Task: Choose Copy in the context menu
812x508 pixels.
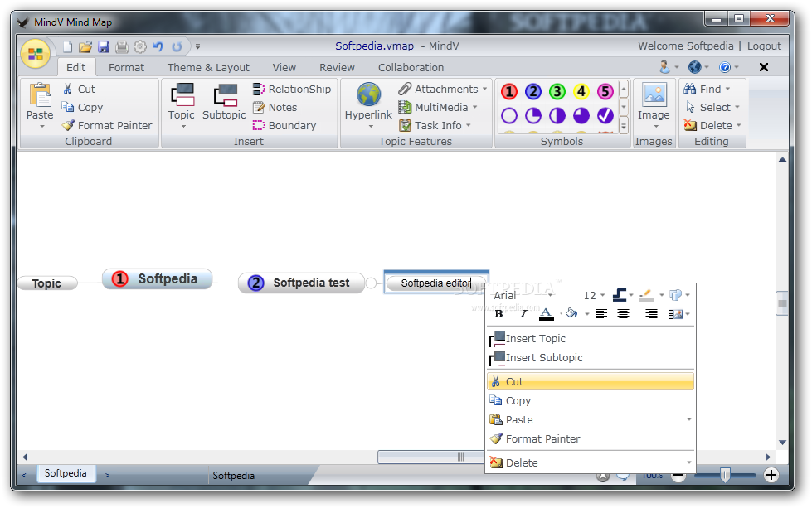Action: pos(591,401)
